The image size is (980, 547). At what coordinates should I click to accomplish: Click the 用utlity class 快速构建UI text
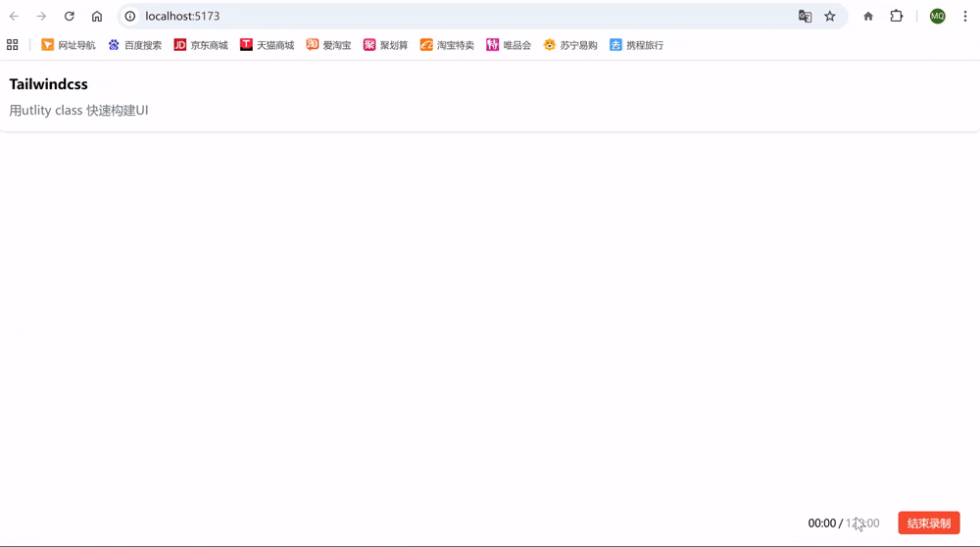click(x=78, y=111)
